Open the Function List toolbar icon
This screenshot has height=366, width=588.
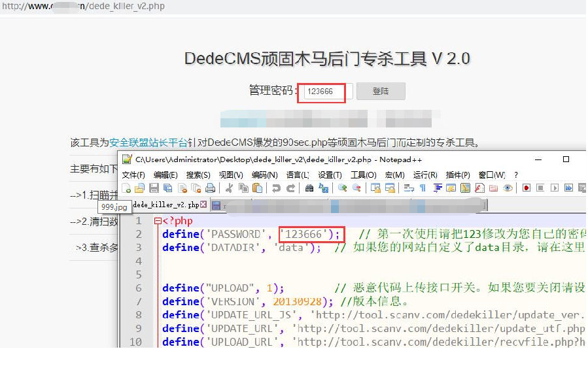(479, 188)
